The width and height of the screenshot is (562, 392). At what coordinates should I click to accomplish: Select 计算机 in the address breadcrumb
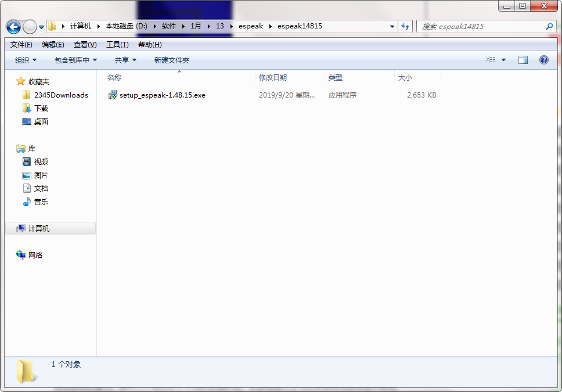(80, 26)
